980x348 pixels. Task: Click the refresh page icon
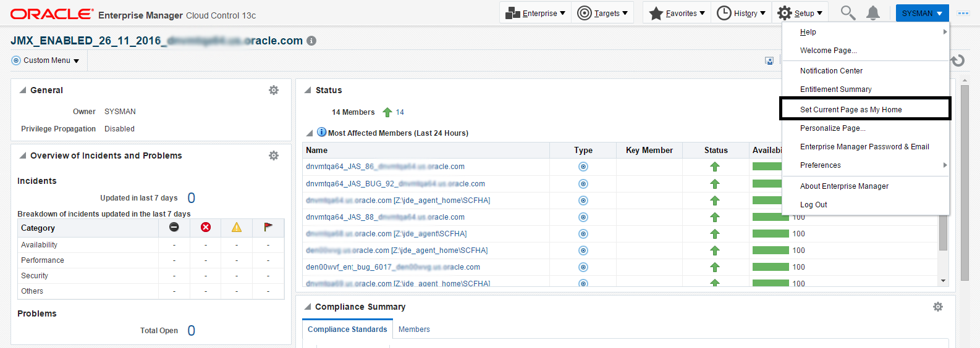958,60
